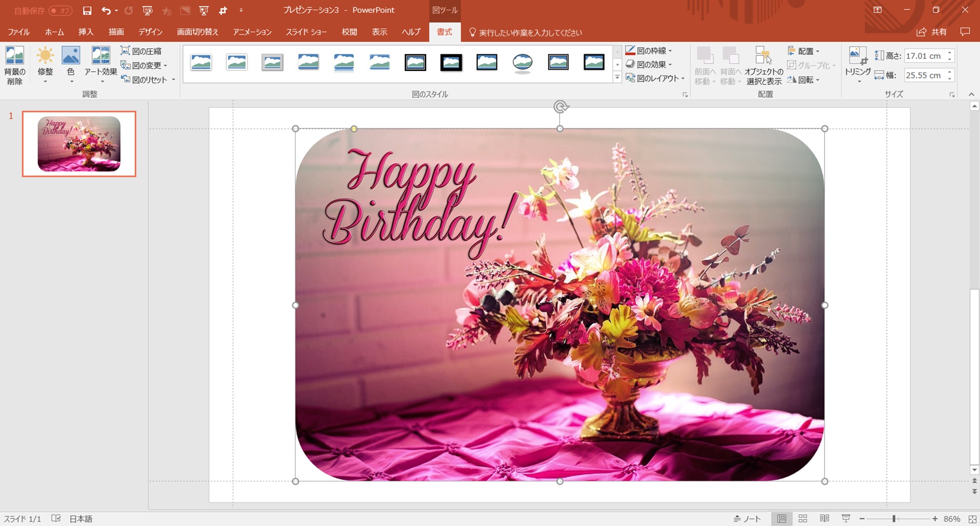
Task: Click the yellow corner-radius adjustment handle
Action: [x=354, y=129]
